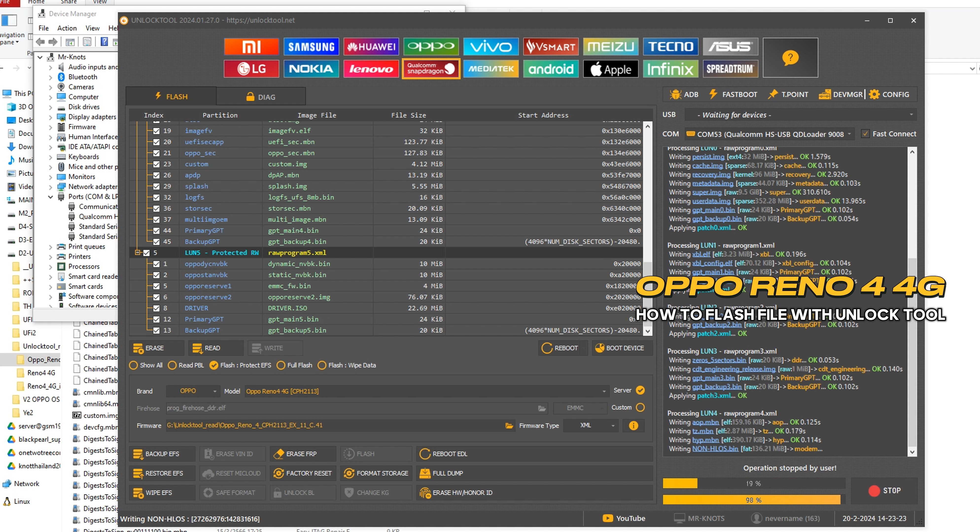Uncheck the splash partition checkbox

[x=156, y=186]
